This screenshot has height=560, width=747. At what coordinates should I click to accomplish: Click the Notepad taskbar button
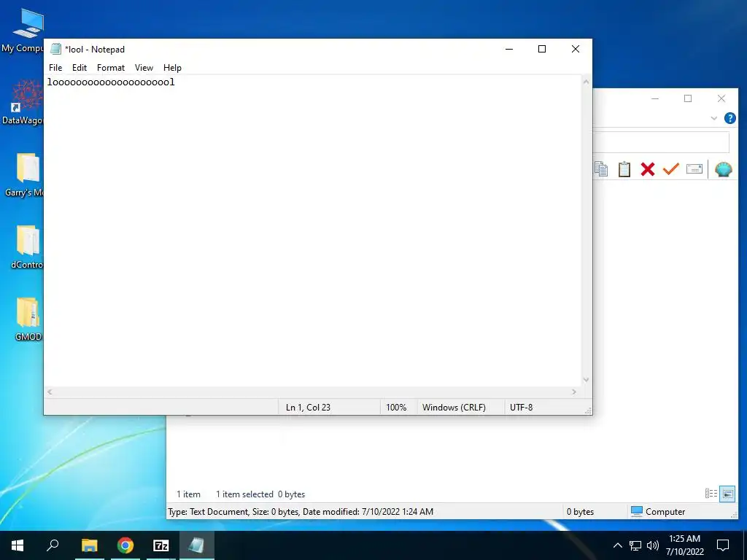click(196, 545)
